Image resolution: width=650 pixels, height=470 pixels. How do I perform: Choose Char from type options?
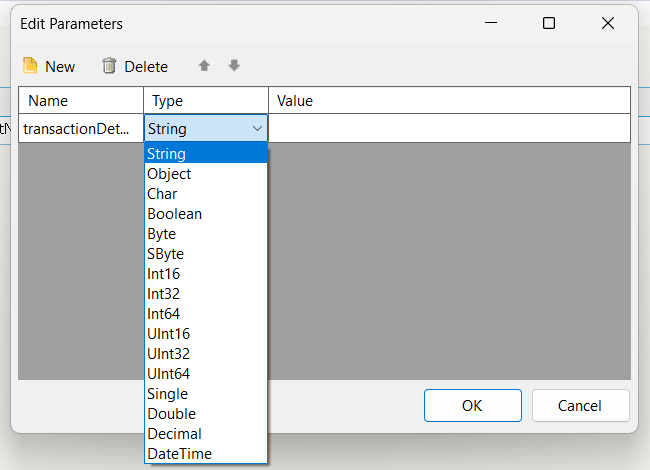click(x=206, y=194)
